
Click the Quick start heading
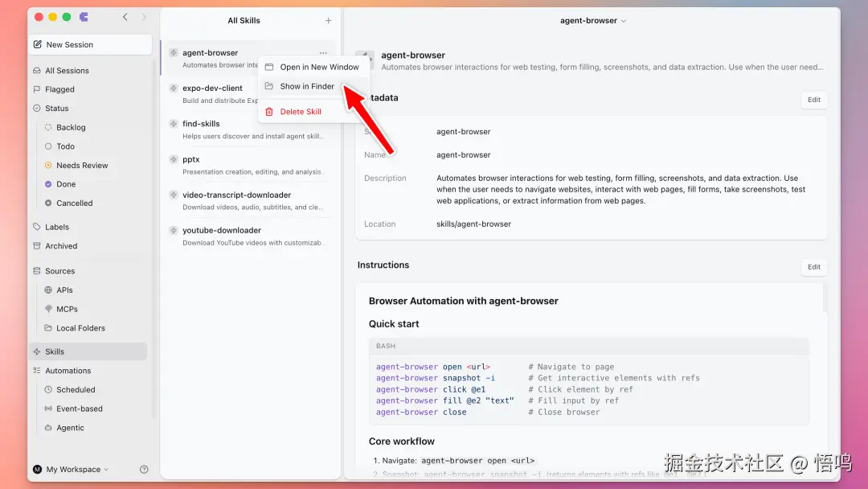[394, 324]
